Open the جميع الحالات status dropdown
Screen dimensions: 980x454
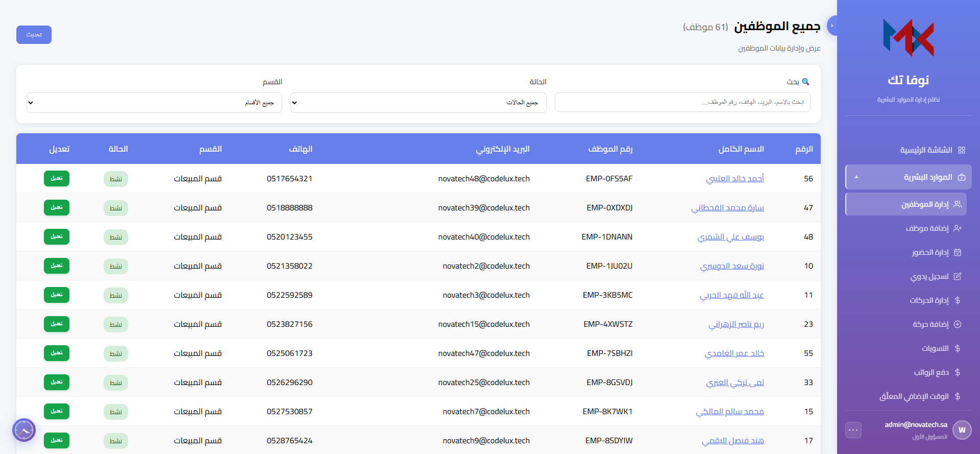(418, 103)
